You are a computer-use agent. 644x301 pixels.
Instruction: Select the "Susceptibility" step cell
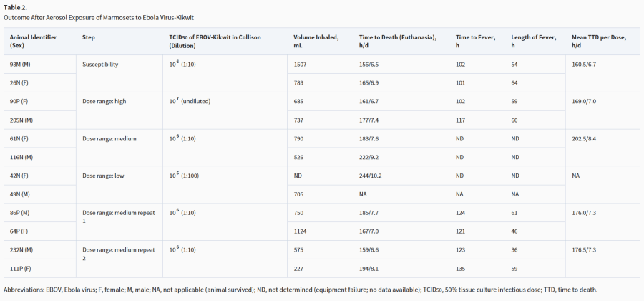[100, 64]
